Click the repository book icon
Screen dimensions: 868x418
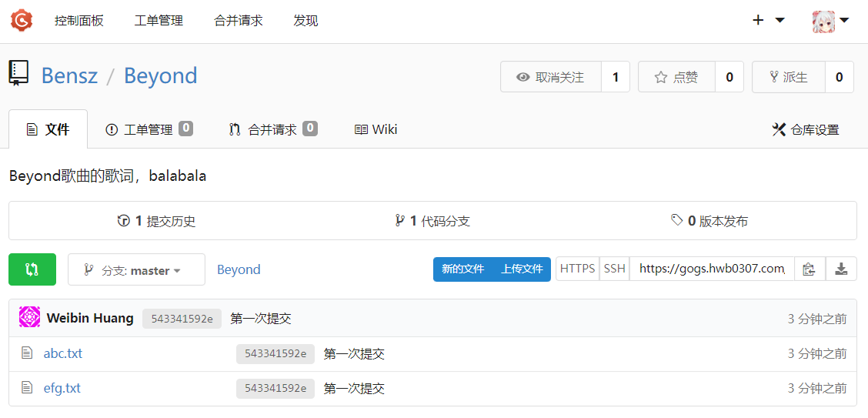(19, 74)
